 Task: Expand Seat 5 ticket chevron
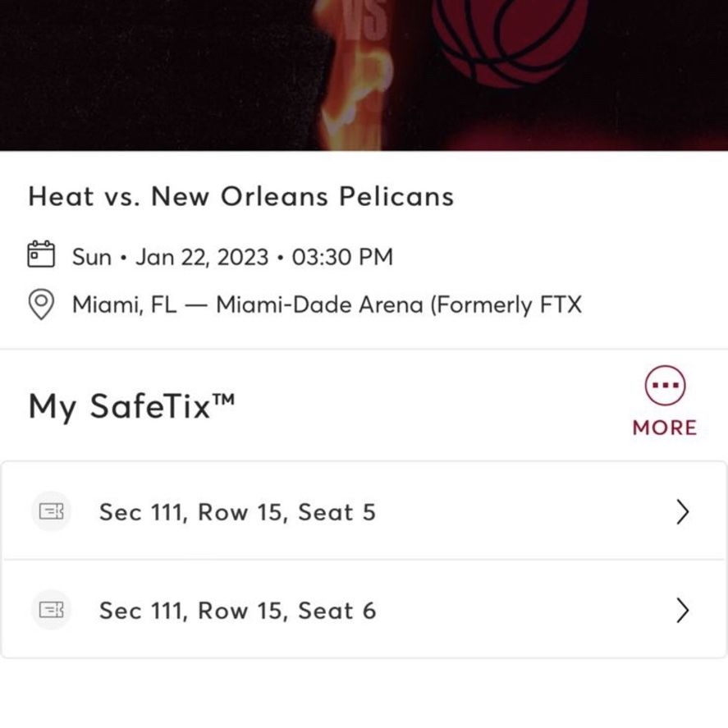tap(682, 511)
